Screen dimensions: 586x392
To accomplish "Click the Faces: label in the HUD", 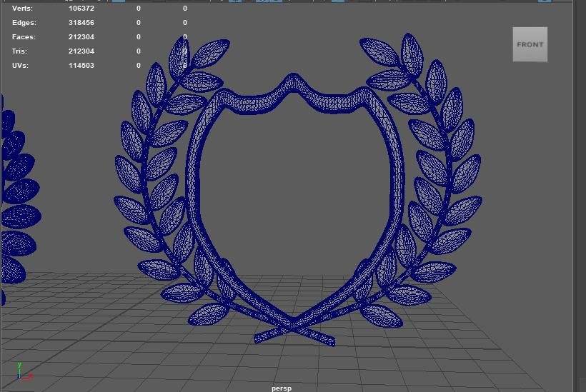I will (24, 37).
